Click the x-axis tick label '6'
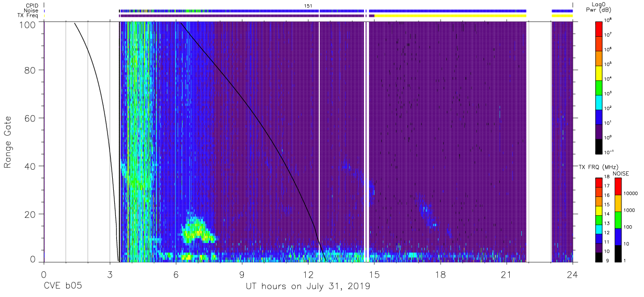This screenshot has width=644, height=297. [176, 274]
